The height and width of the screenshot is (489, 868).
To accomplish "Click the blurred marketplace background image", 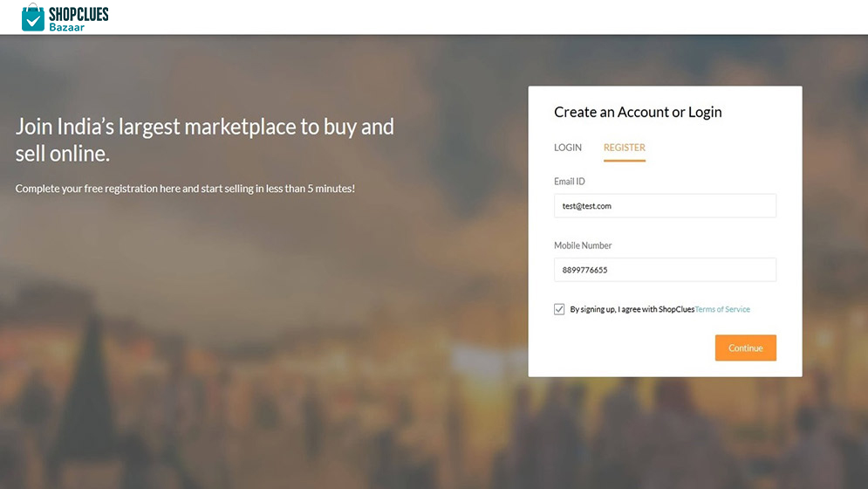I will coord(262,349).
